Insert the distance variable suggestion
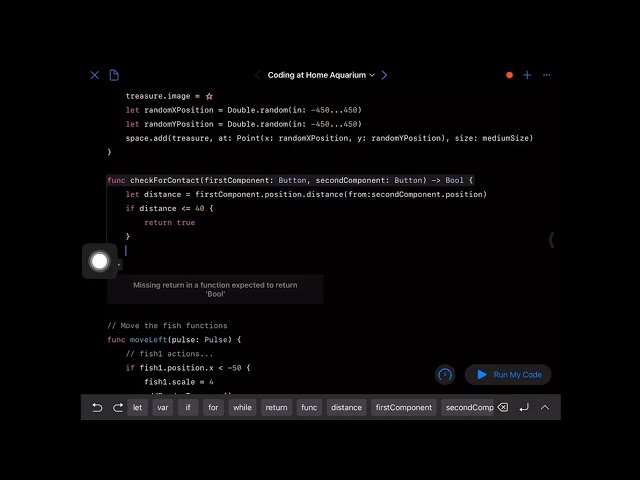640x480 pixels. pos(346,407)
